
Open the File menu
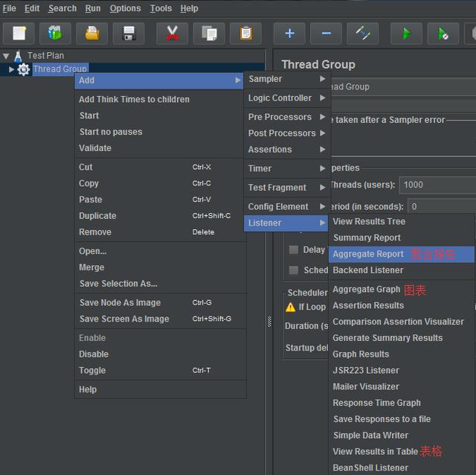pos(9,8)
